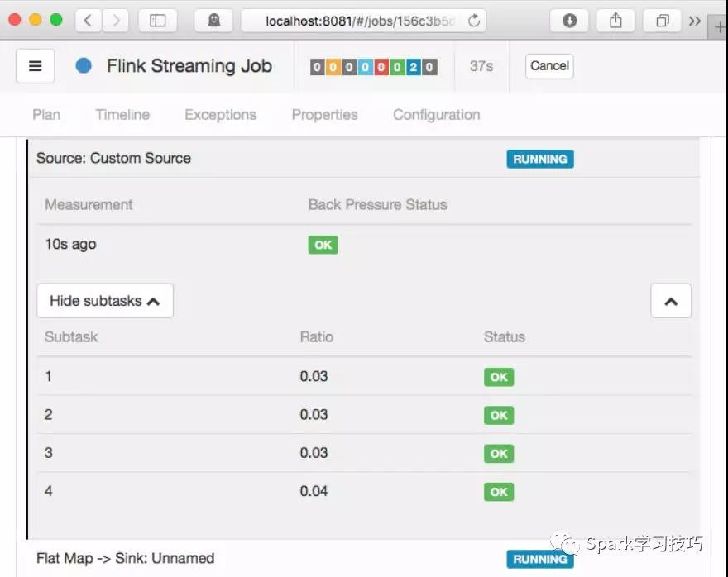The width and height of the screenshot is (728, 577).
Task: Click the green task-count badge
Action: click(397, 67)
